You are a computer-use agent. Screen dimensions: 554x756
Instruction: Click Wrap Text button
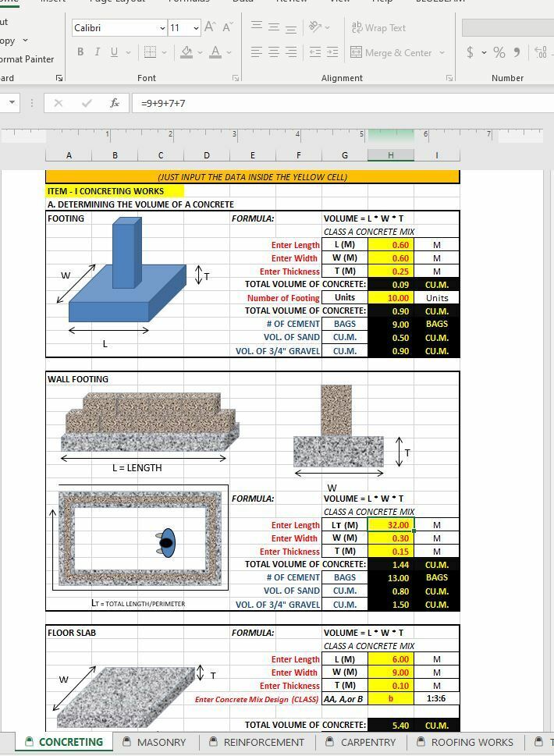(x=378, y=27)
